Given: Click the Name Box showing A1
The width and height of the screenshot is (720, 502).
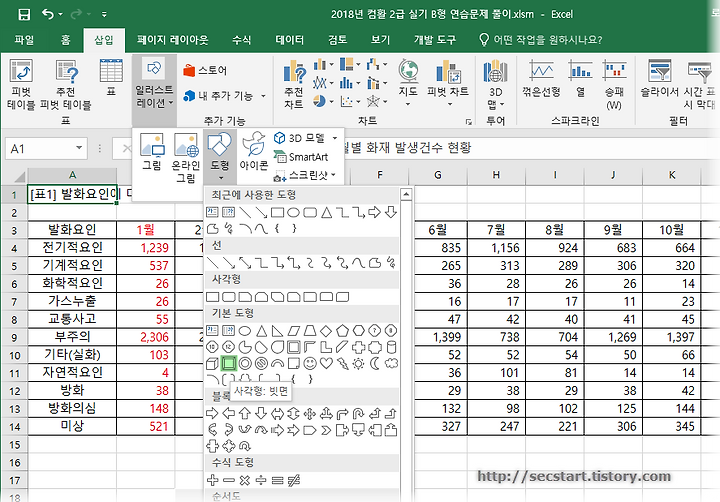Looking at the screenshot, I should [x=40, y=149].
